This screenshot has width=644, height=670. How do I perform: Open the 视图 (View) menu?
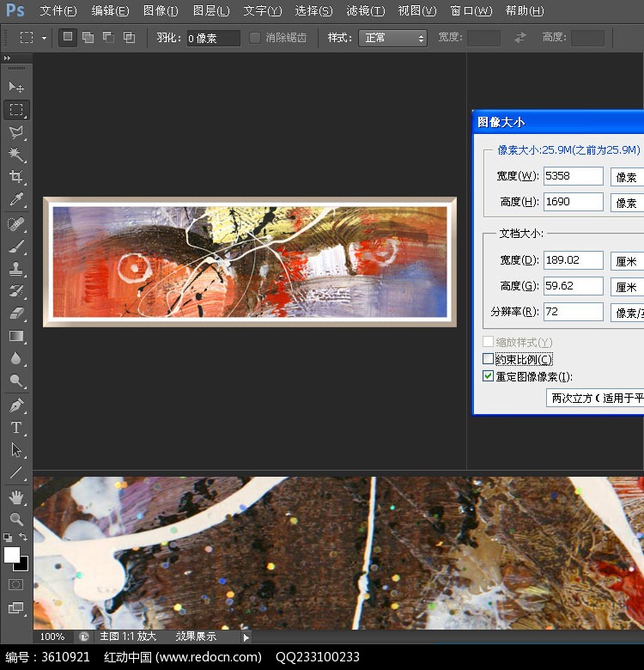416,10
